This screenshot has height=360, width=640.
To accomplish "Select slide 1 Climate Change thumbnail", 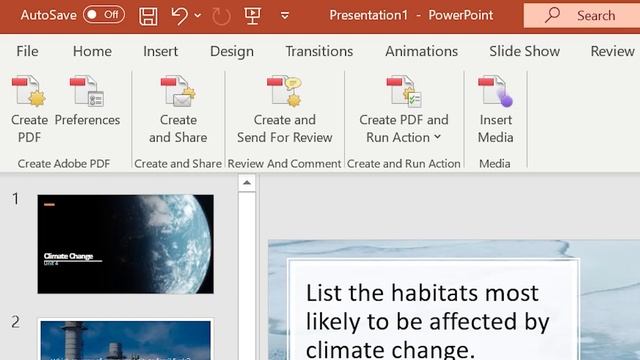I will tap(125, 244).
